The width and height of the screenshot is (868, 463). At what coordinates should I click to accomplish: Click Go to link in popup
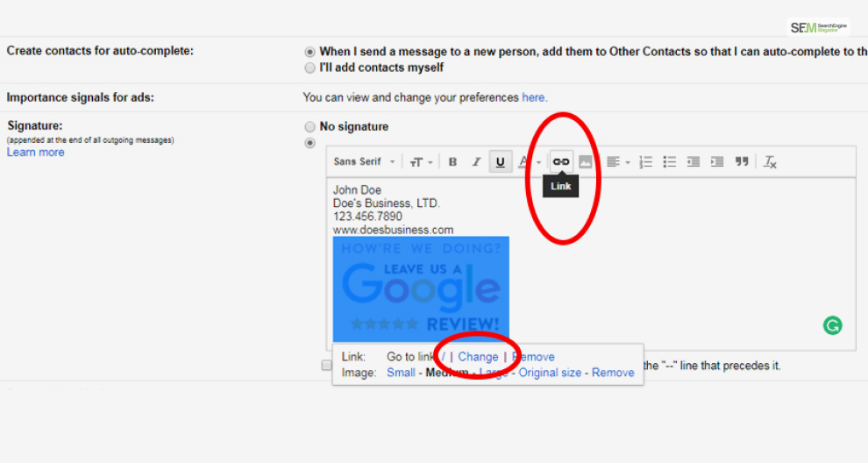(x=410, y=357)
